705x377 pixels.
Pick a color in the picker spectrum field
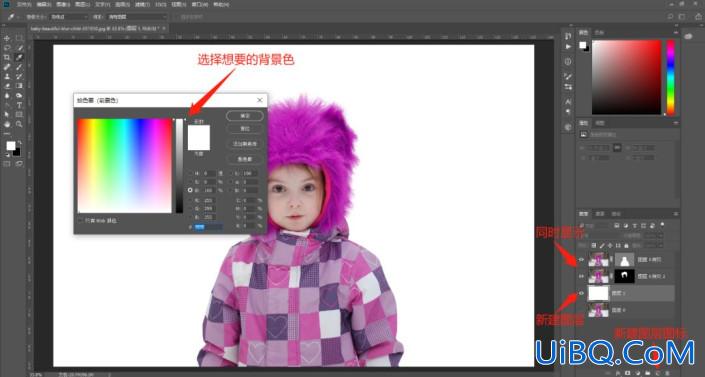(125, 166)
